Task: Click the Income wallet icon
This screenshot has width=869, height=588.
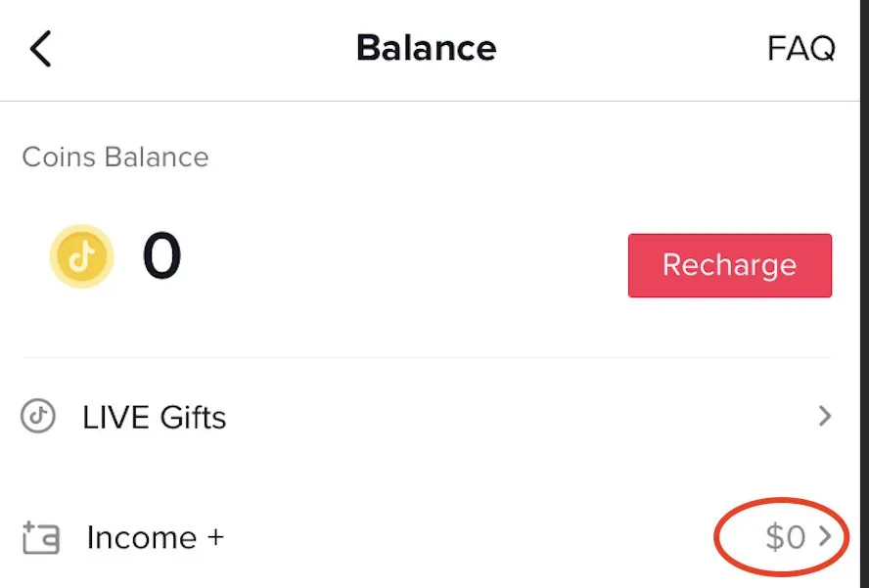Action: pos(41,538)
